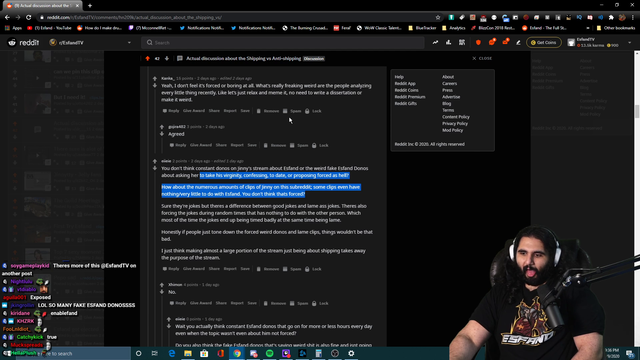This screenshot has width=640, height=360.
Task: Upvote gojira482's 'Agreed' comment
Action: click(162, 127)
